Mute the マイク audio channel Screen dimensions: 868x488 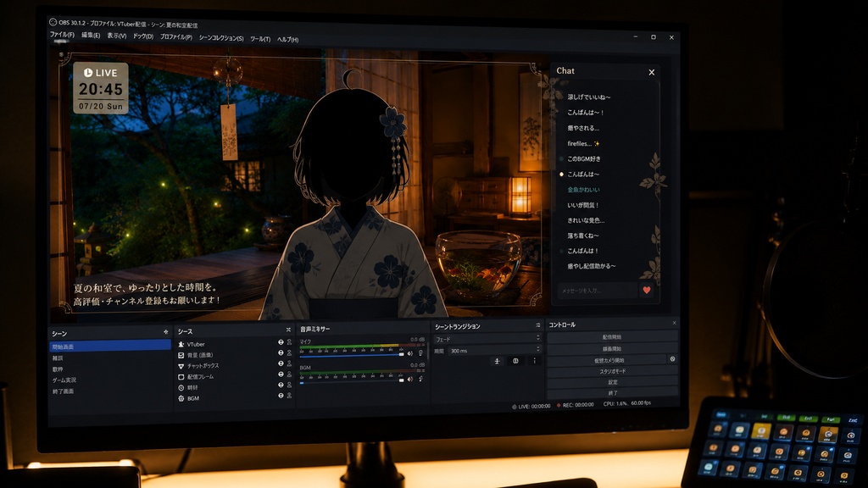(x=410, y=353)
